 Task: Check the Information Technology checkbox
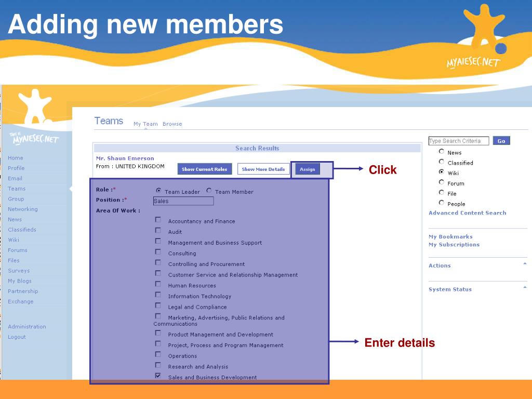tap(158, 295)
